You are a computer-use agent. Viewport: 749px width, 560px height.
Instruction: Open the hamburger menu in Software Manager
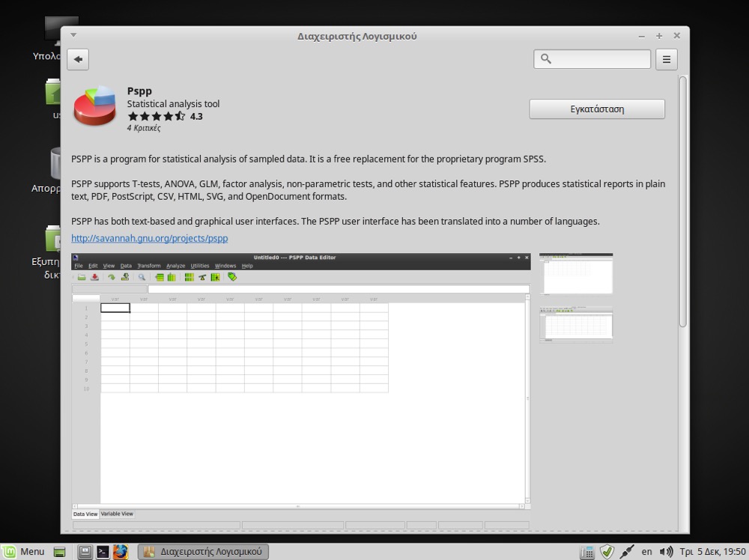point(667,59)
